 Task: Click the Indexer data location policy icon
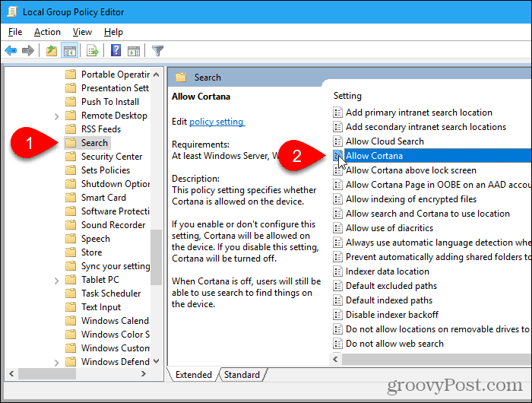[x=337, y=271]
